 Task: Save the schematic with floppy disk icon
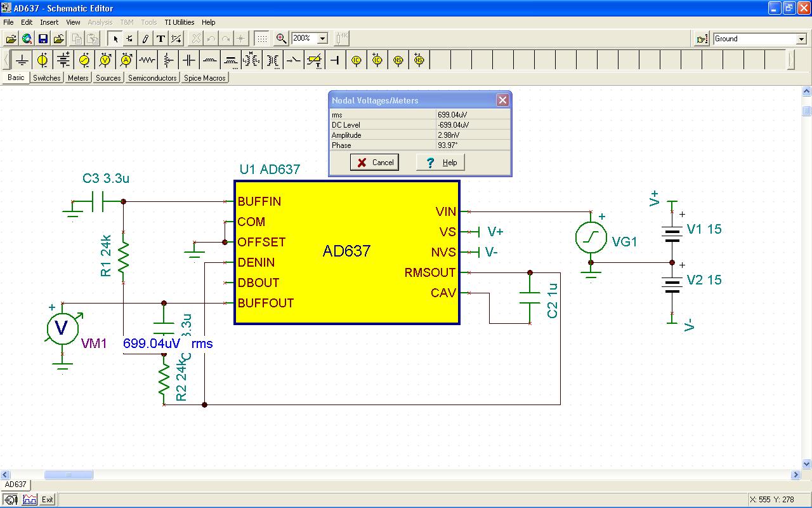pyautogui.click(x=43, y=39)
